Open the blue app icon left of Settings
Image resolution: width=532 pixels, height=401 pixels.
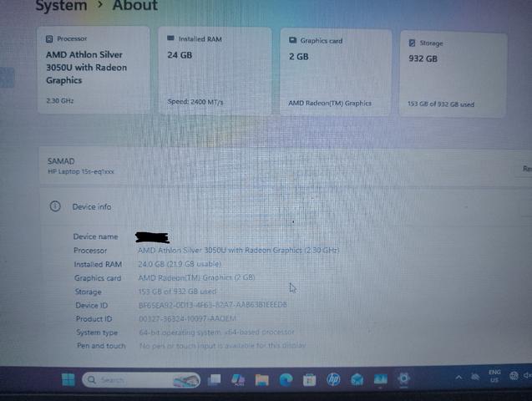click(380, 379)
